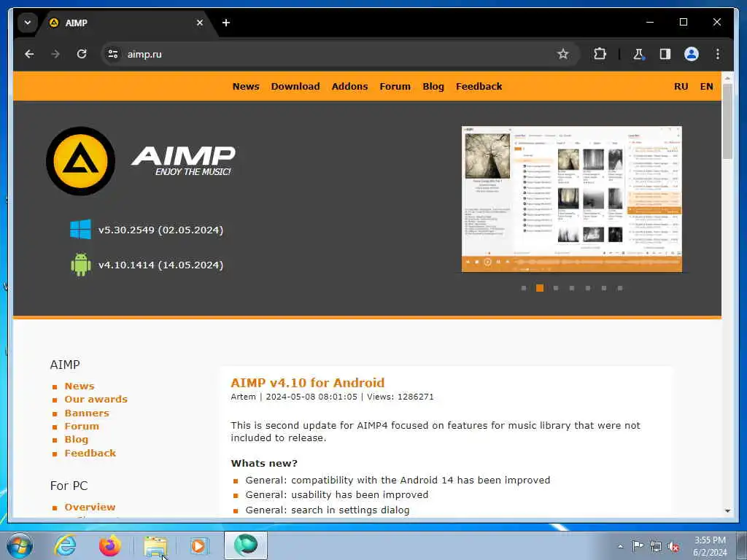Open Feedback in the orange menu
This screenshot has width=747, height=560.
coord(479,86)
